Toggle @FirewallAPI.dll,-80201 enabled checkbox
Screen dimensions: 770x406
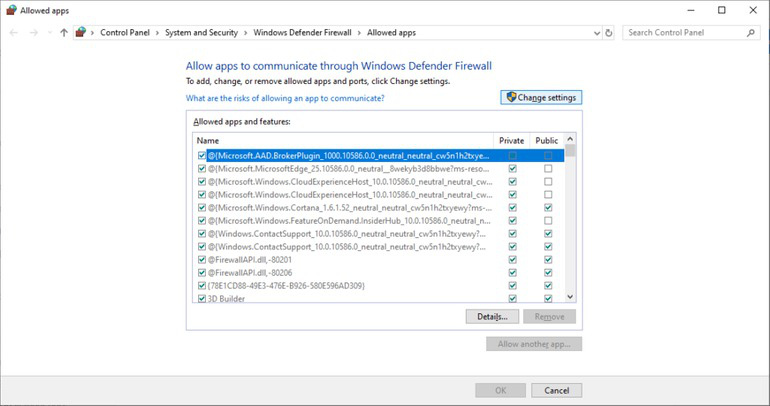pos(201,260)
